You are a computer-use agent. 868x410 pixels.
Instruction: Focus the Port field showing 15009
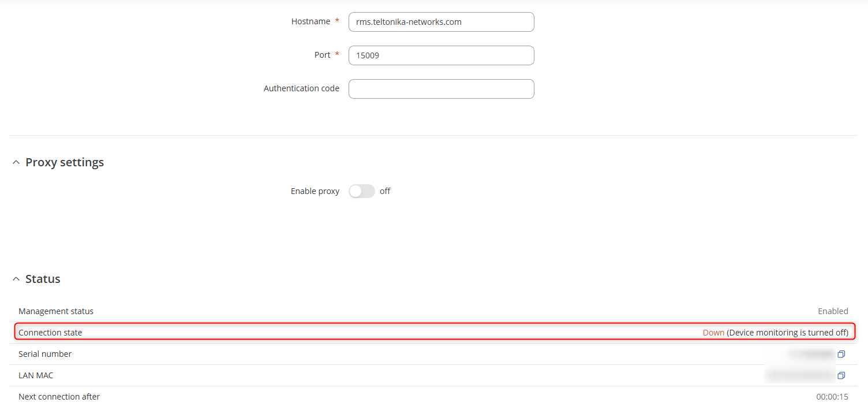[x=441, y=55]
